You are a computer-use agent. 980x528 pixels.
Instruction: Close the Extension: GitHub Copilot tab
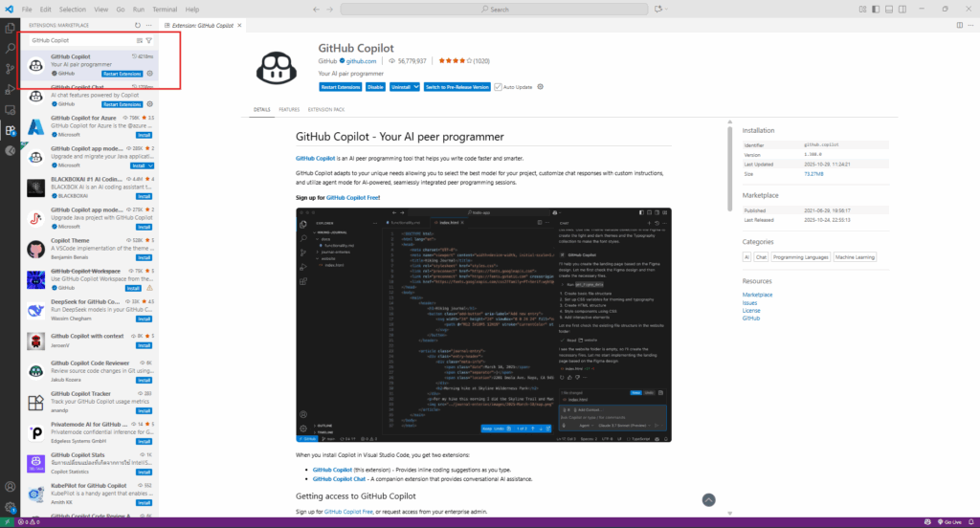pyautogui.click(x=239, y=26)
